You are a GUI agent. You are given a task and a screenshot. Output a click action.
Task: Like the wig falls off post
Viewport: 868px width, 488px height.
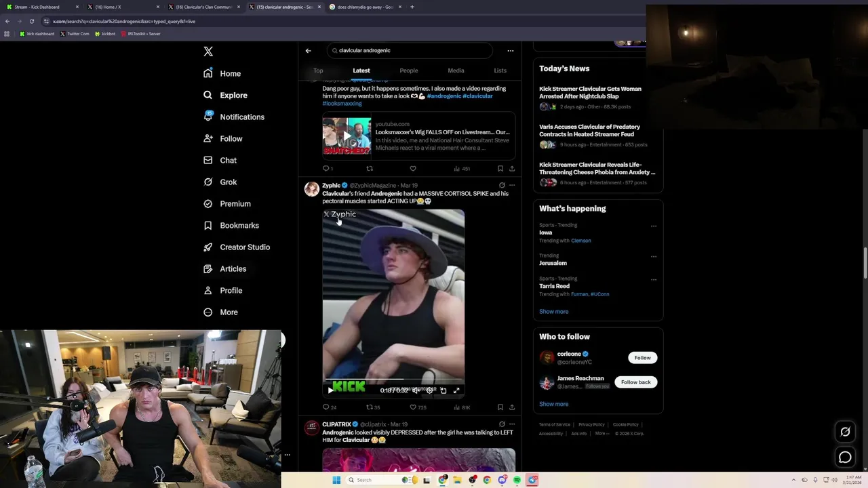click(413, 168)
